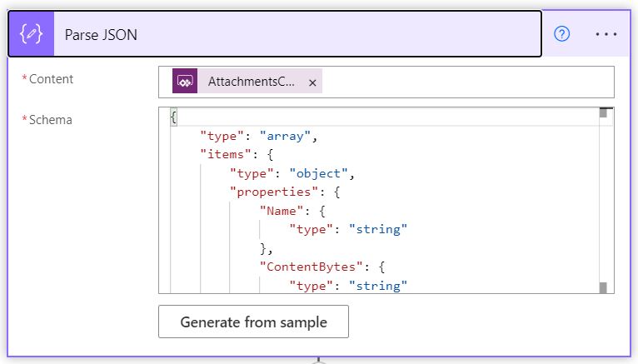Click the "Name" key in schema
638x364 pixels.
[282, 211]
